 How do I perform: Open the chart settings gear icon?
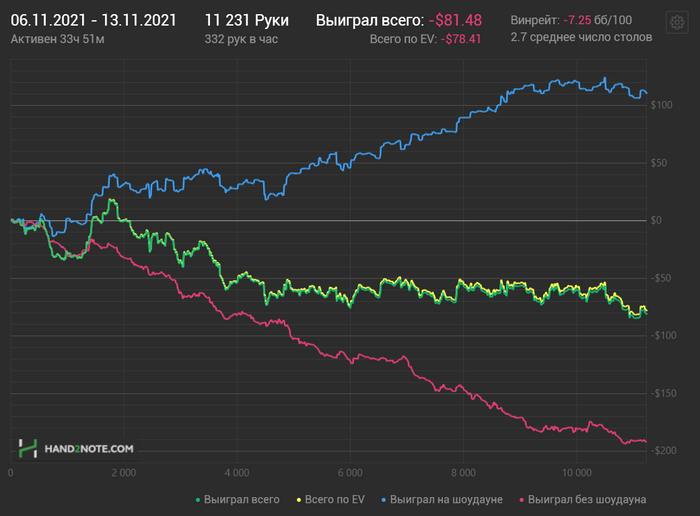[x=677, y=22]
